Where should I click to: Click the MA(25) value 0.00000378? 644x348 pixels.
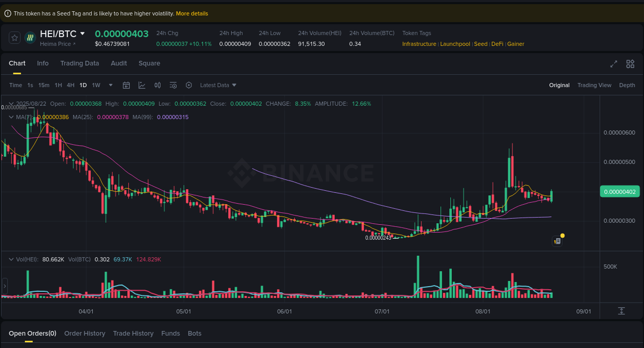[x=113, y=117]
